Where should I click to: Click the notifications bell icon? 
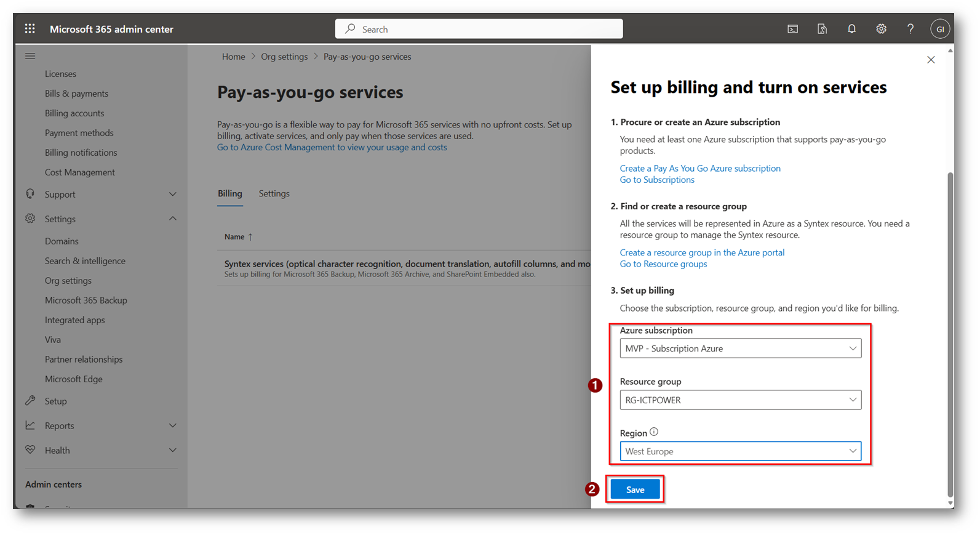[x=851, y=29]
